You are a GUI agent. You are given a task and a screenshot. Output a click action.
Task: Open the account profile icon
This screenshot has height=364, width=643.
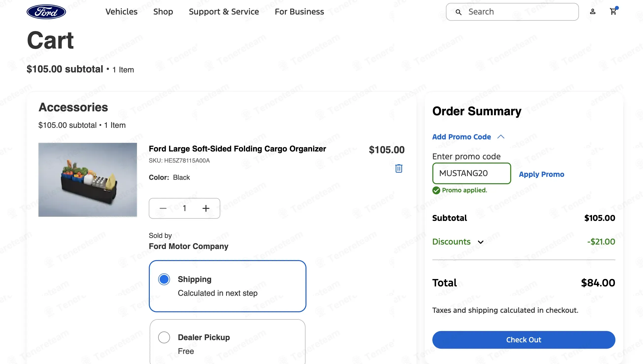(592, 12)
